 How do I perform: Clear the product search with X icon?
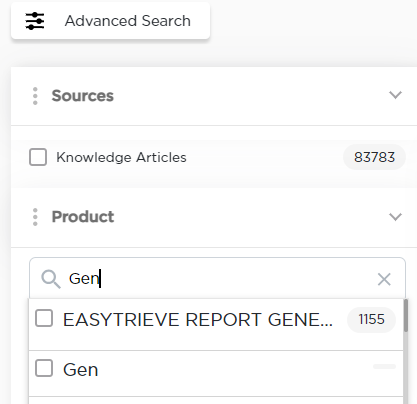pyautogui.click(x=384, y=279)
